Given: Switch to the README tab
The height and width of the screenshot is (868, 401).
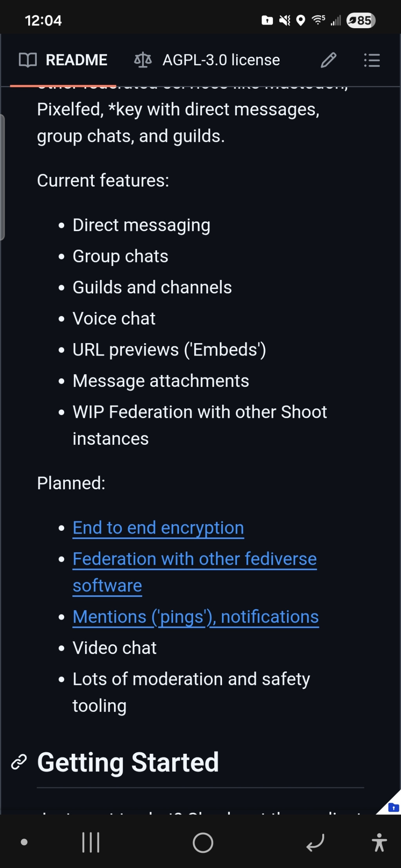Looking at the screenshot, I should (x=76, y=60).
